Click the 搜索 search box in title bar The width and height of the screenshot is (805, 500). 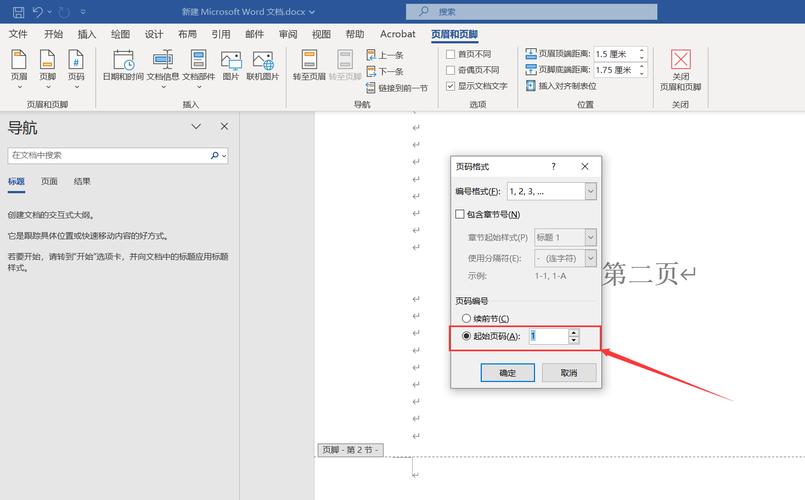531,11
